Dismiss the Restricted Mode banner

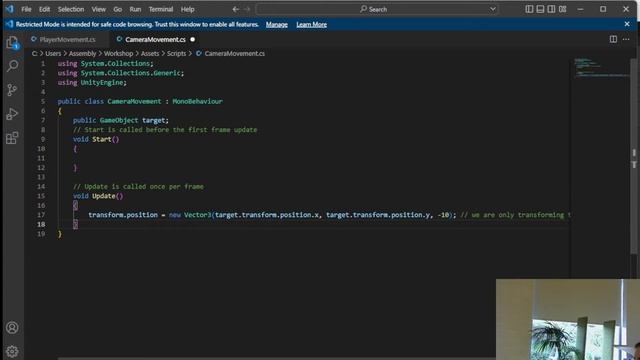point(627,24)
